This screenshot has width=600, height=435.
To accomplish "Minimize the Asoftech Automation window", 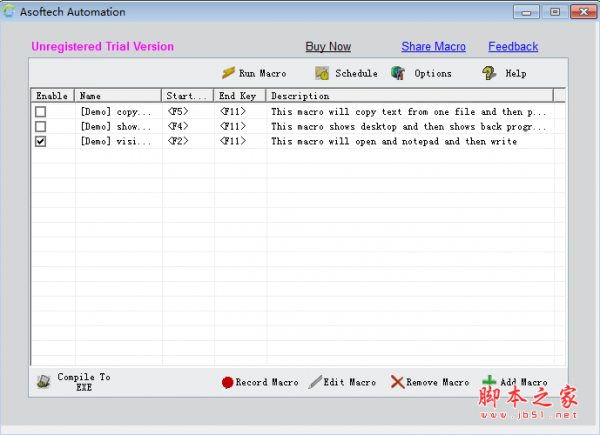I will coord(526,12).
